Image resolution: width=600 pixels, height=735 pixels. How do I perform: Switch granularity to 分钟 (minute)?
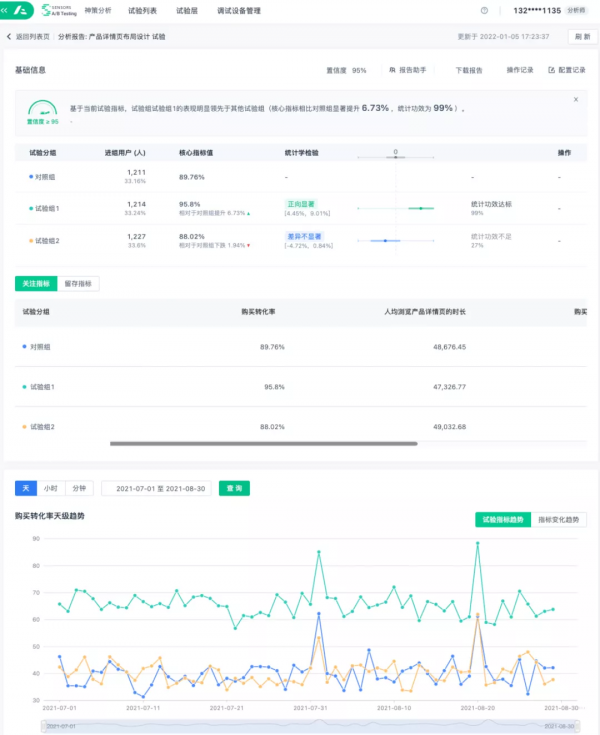coord(80,488)
